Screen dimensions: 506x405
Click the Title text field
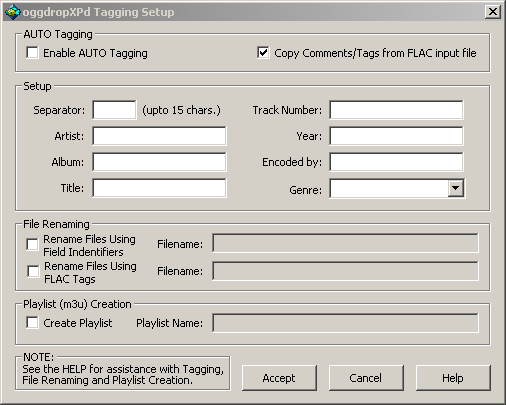coord(159,188)
